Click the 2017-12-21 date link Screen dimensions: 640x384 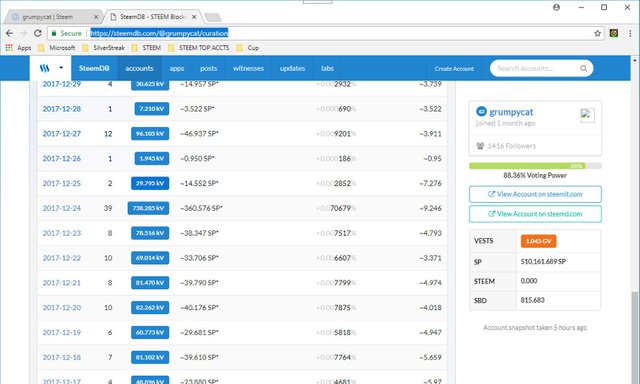[x=62, y=283]
